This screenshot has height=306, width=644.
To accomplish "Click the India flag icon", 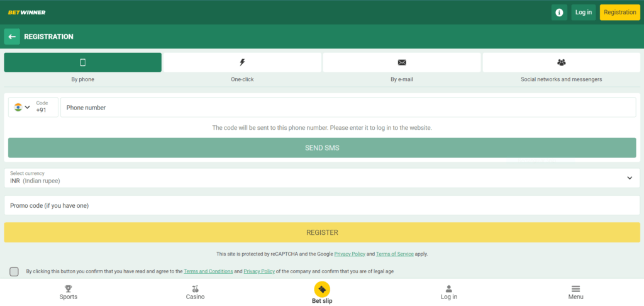I will [x=18, y=107].
